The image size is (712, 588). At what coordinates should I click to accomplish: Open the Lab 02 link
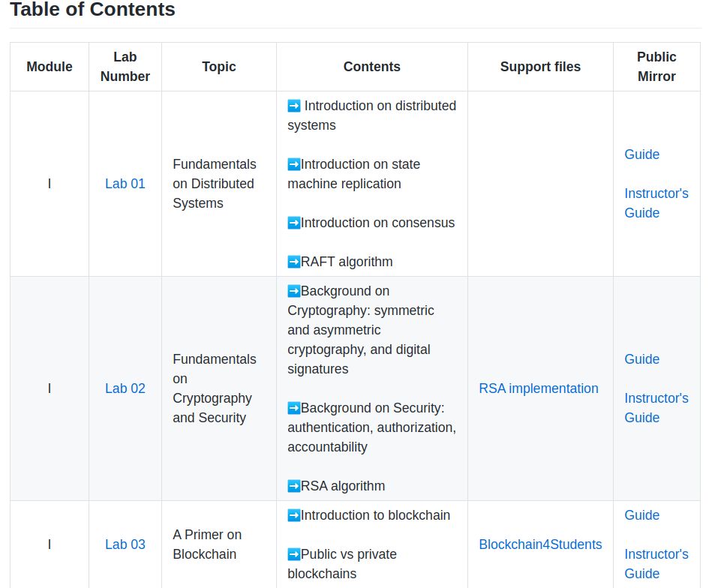[x=125, y=388]
